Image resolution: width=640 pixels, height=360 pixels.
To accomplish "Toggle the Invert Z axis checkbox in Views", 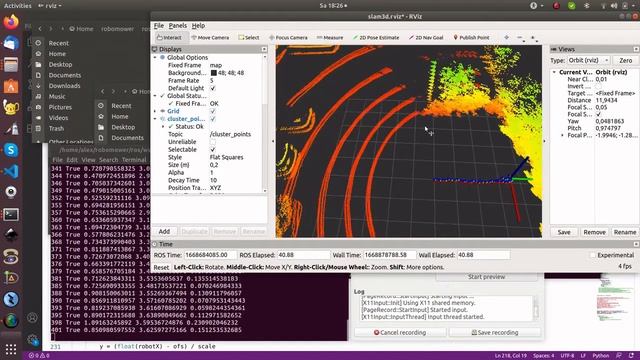I will click(598, 87).
